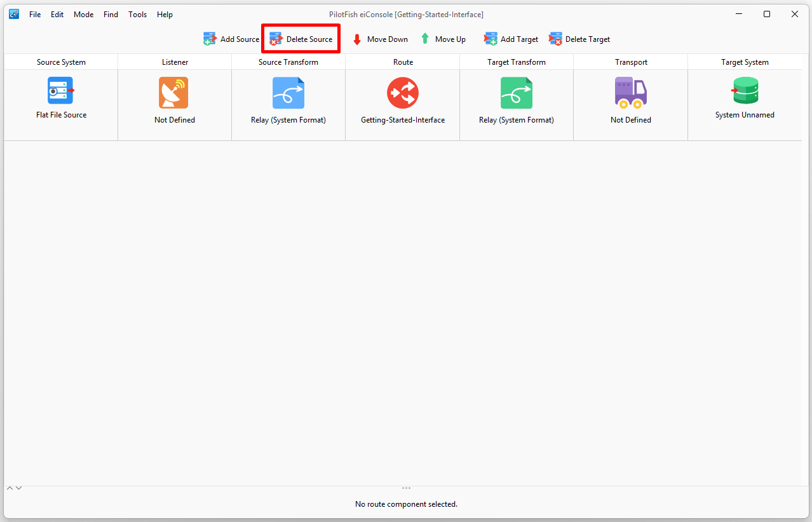
Task: Click the Target System column header
Action: click(x=745, y=62)
